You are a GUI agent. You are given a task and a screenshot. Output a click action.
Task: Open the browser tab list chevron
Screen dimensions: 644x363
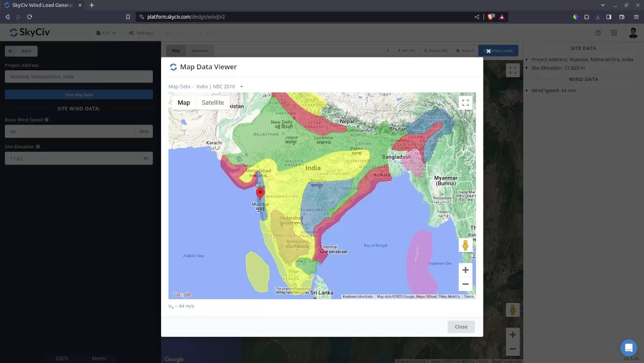click(602, 5)
